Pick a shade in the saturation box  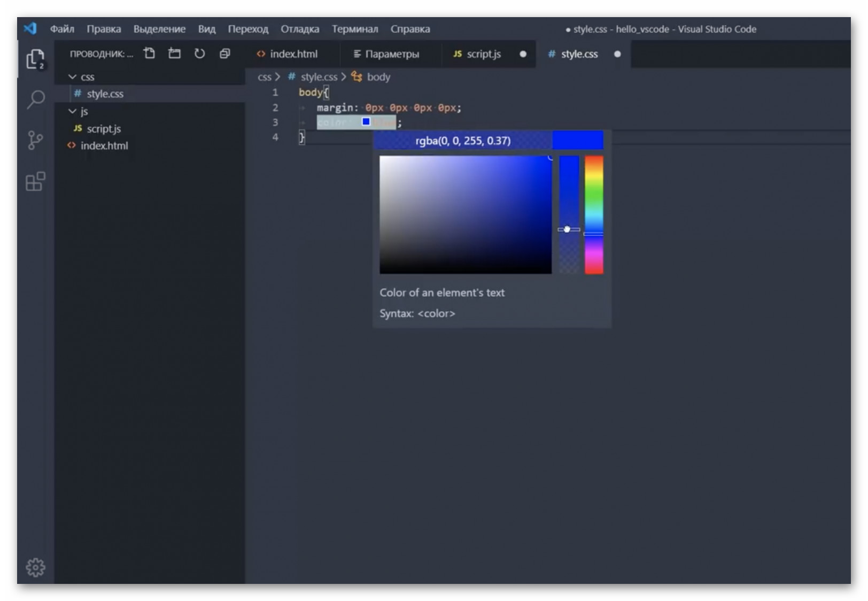pyautogui.click(x=466, y=214)
